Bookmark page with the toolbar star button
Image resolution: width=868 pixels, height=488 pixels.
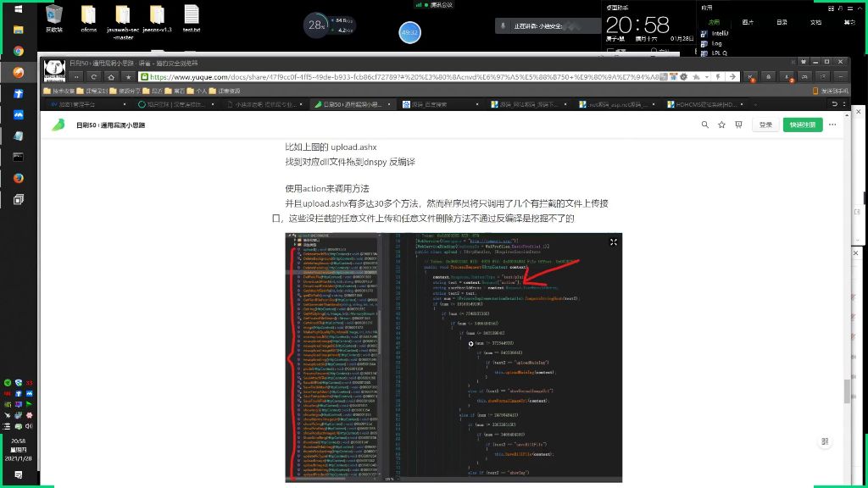[129, 77]
